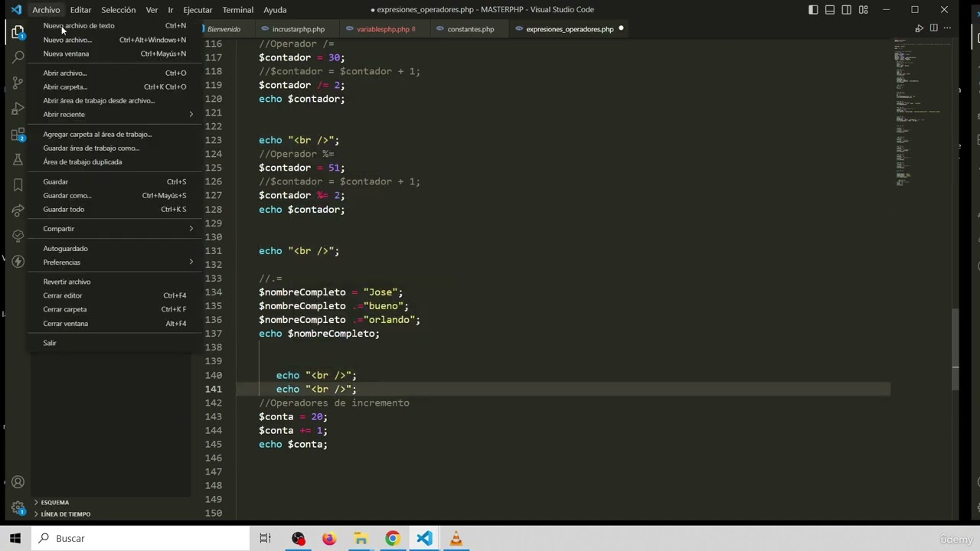Click unsaved dot on expresiones_operadores.php tab
This screenshot has width=980, height=551.
(x=621, y=29)
